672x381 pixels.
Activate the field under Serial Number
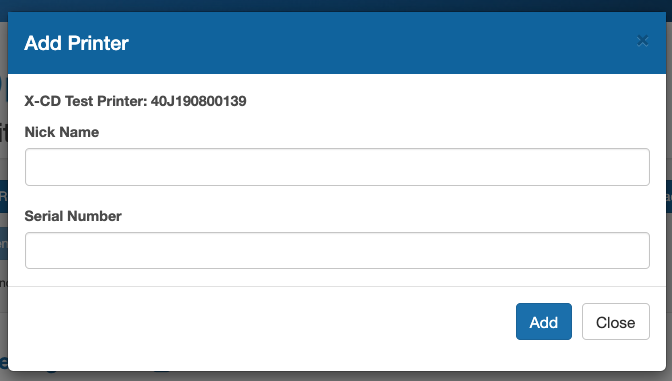(x=337, y=250)
